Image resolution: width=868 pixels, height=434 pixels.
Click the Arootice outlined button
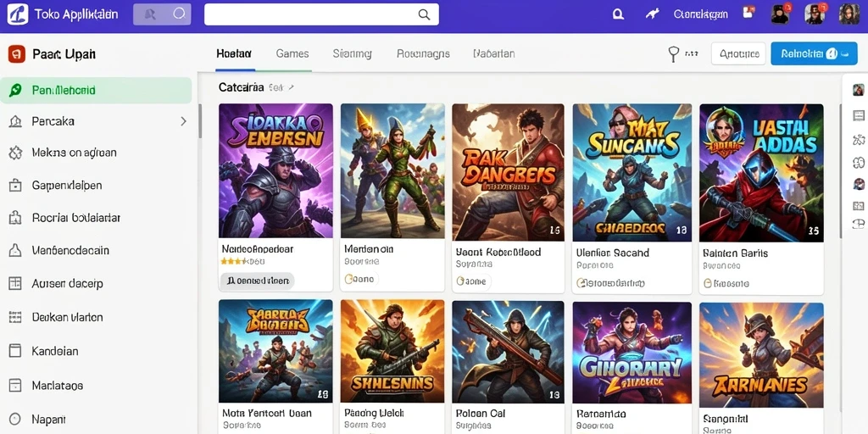[738, 53]
